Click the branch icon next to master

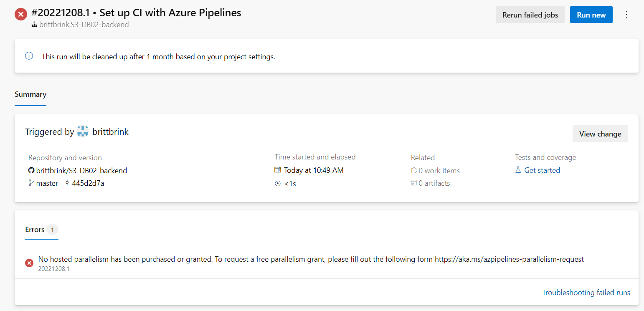(x=31, y=183)
